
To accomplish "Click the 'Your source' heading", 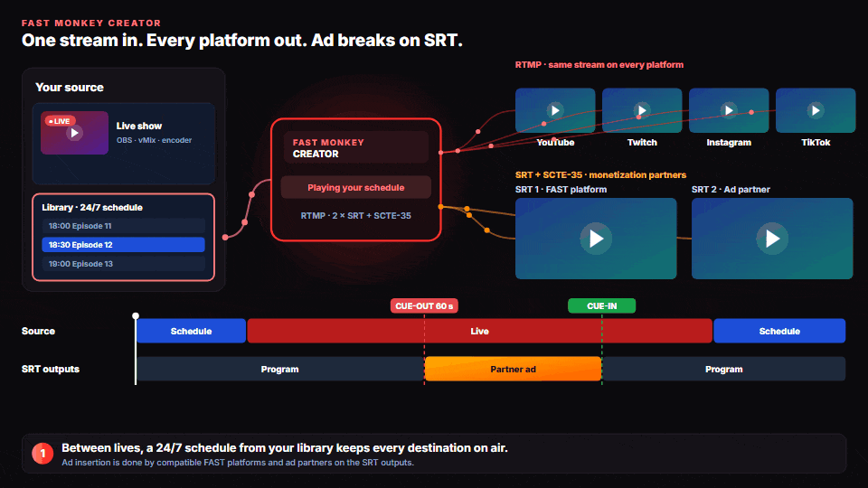I will tap(70, 88).
